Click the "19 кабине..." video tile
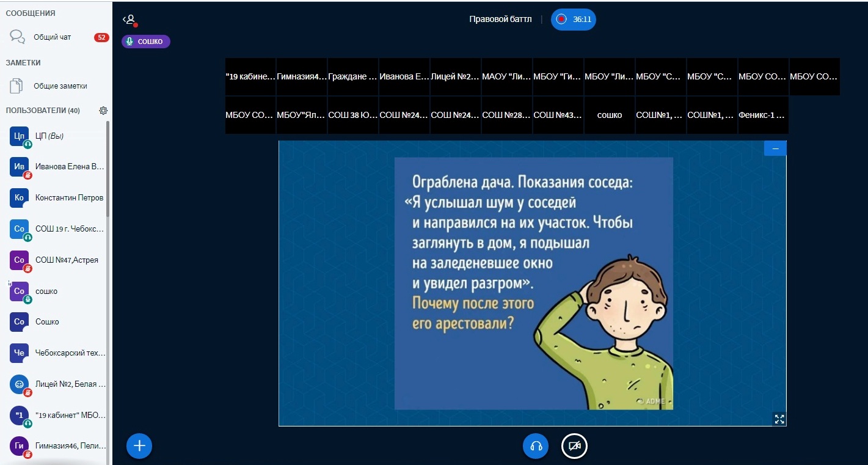 pos(250,77)
